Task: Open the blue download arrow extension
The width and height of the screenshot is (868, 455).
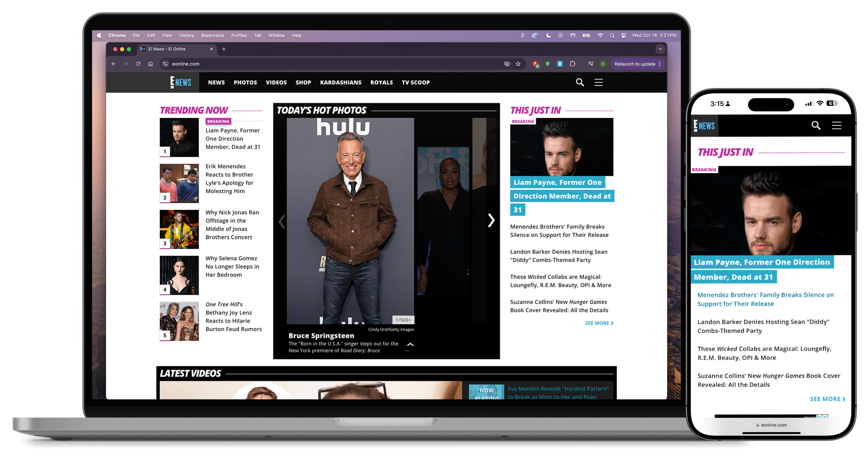Action: (560, 64)
